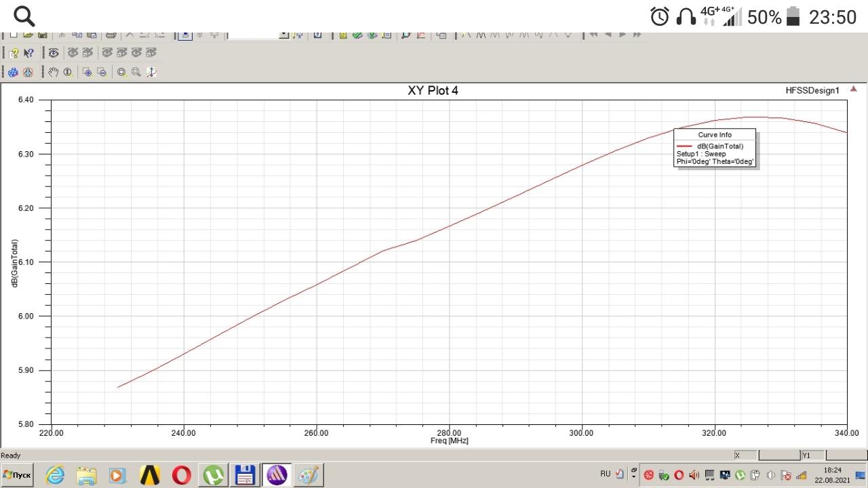
Task: Click the blue 3D modeler boxes icon
Action: click(14, 72)
